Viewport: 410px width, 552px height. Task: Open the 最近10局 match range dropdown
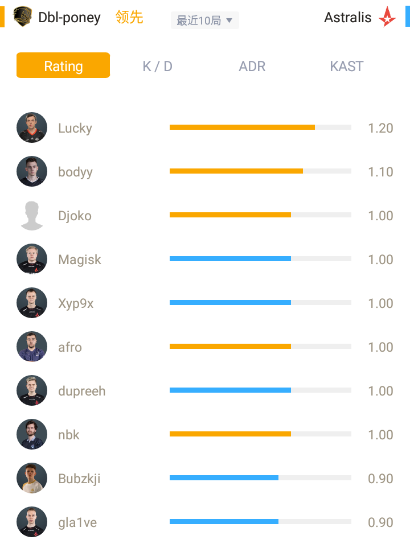(x=205, y=20)
